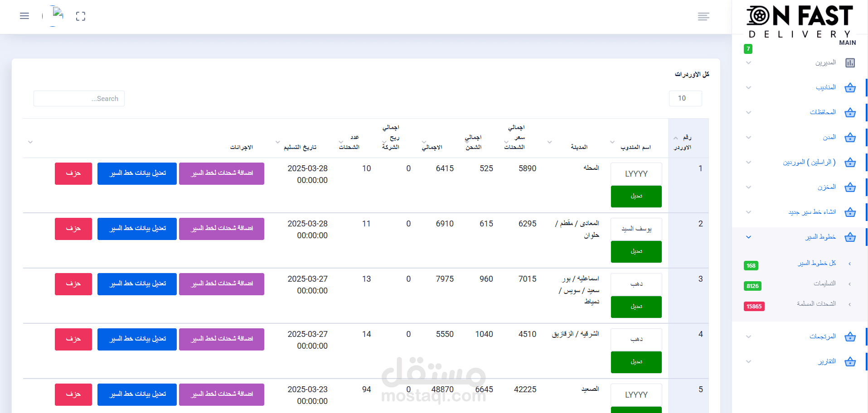Sort table by رقم الاوردر column header

point(683,142)
